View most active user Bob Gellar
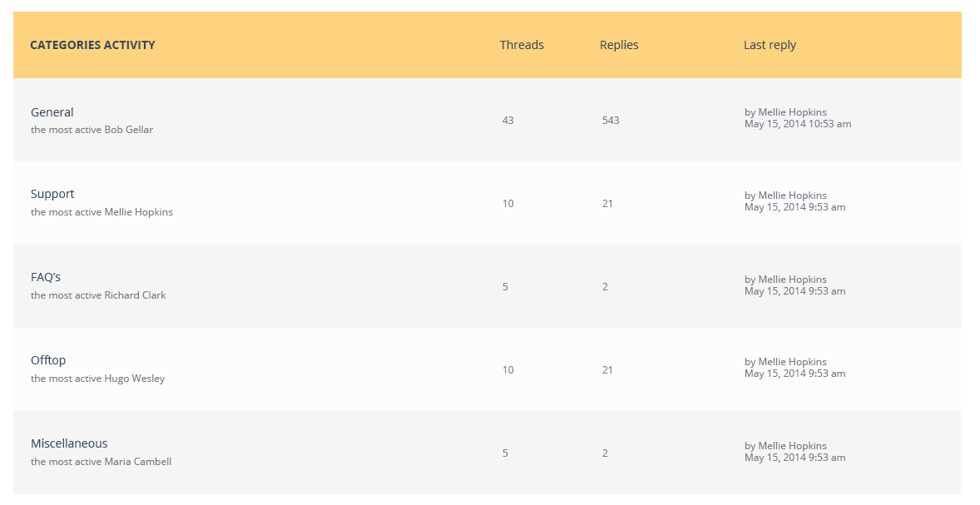This screenshot has width=980, height=505. (129, 130)
